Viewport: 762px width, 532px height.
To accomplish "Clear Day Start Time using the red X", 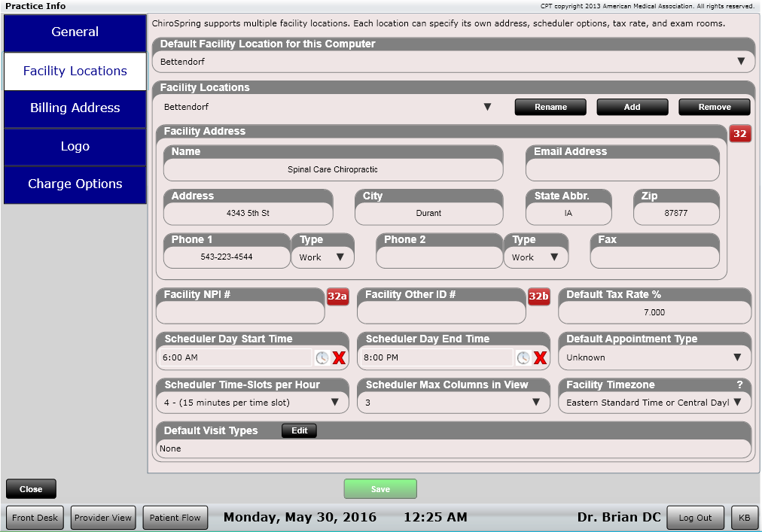I will tap(338, 358).
